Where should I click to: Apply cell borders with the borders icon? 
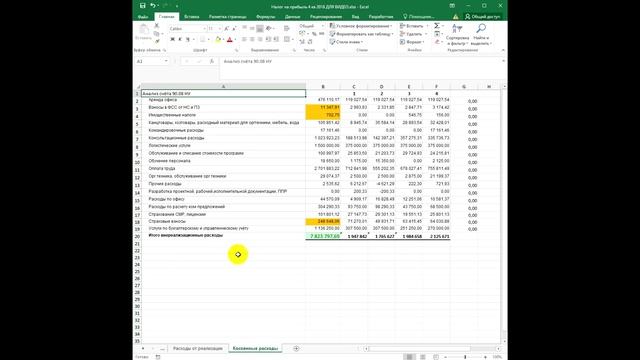tap(203, 40)
